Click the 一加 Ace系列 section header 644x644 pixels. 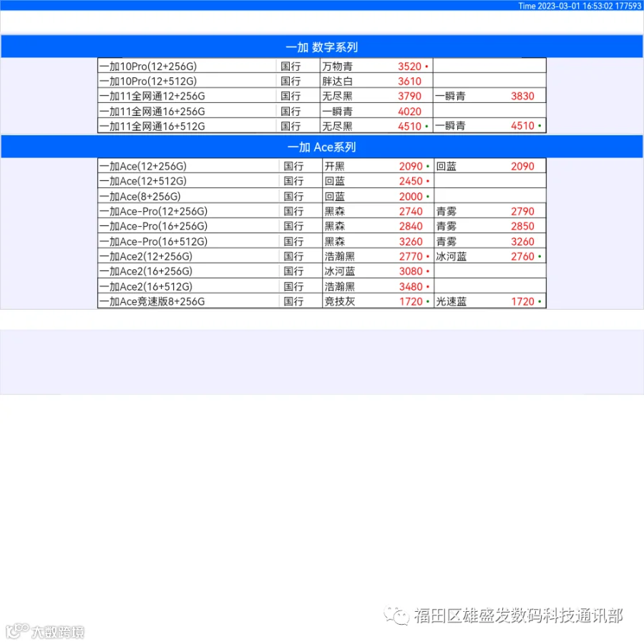(322, 147)
